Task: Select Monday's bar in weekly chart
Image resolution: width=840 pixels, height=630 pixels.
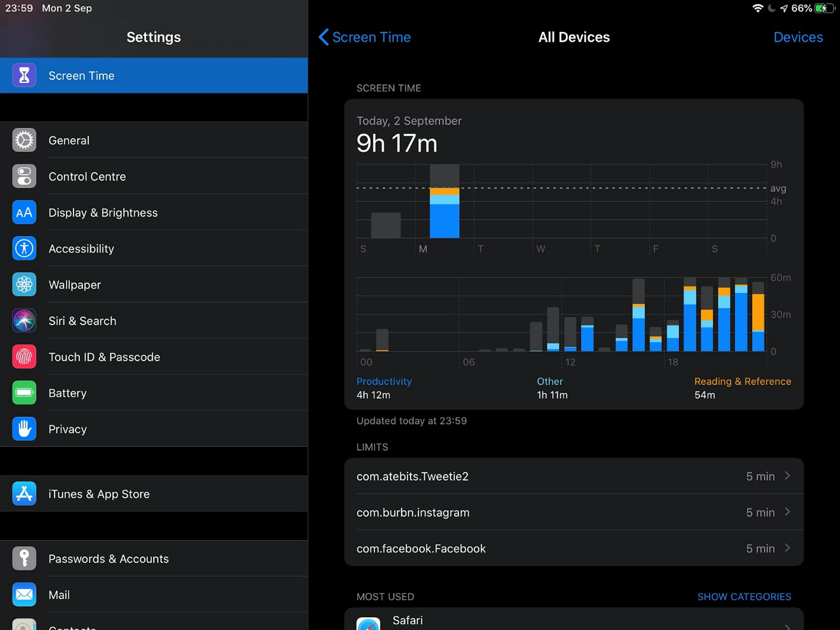Action: coord(444,201)
